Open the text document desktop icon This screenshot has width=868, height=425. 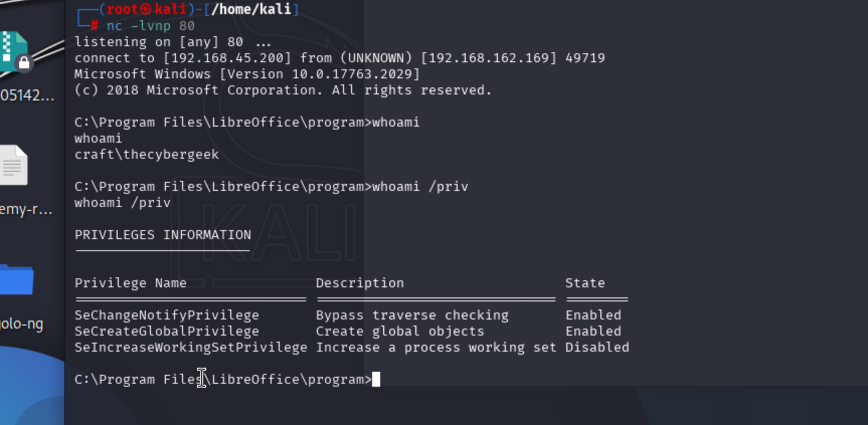[x=14, y=165]
